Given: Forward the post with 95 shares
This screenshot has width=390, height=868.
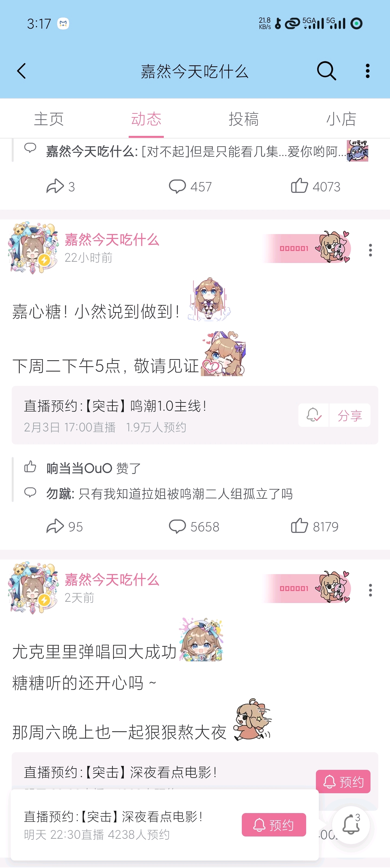Looking at the screenshot, I should tap(64, 526).
